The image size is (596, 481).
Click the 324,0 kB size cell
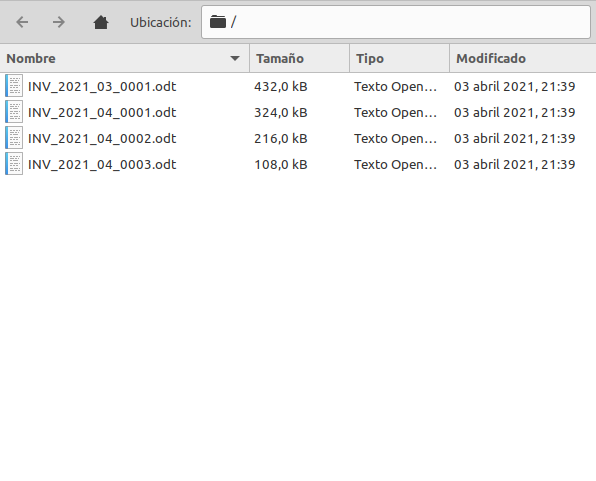[281, 113]
